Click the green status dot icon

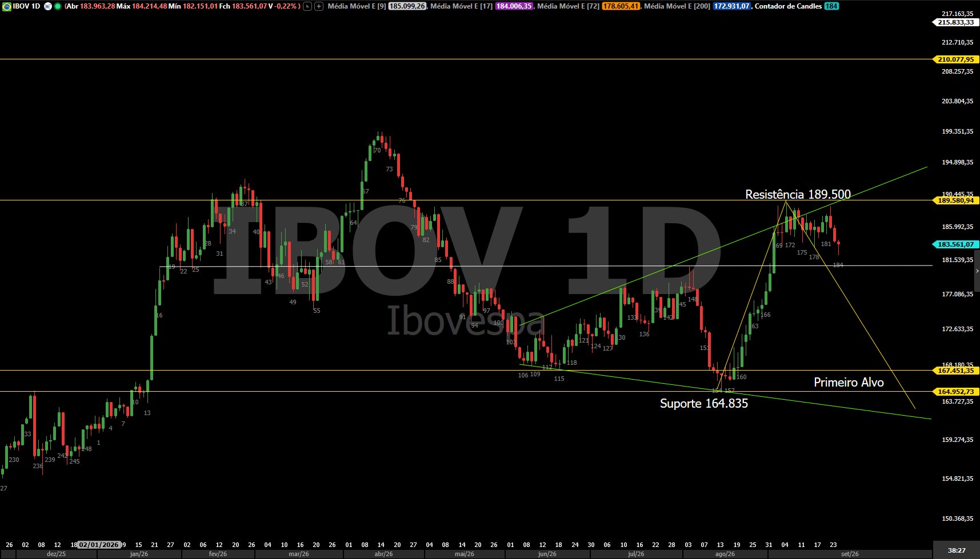pyautogui.click(x=57, y=6)
